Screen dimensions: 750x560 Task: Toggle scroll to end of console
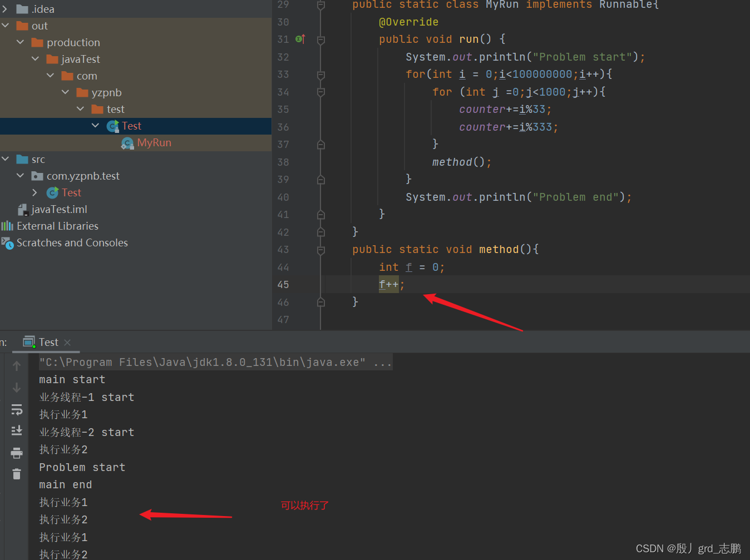click(x=17, y=430)
